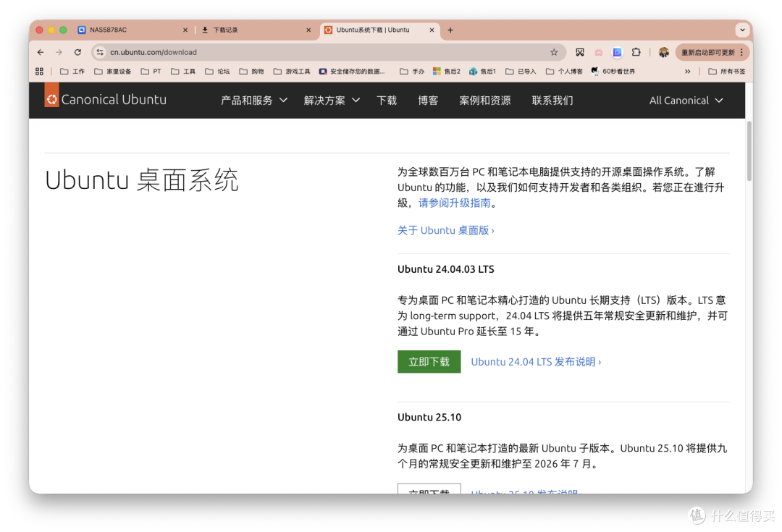Open the 博客 nav item

[428, 100]
